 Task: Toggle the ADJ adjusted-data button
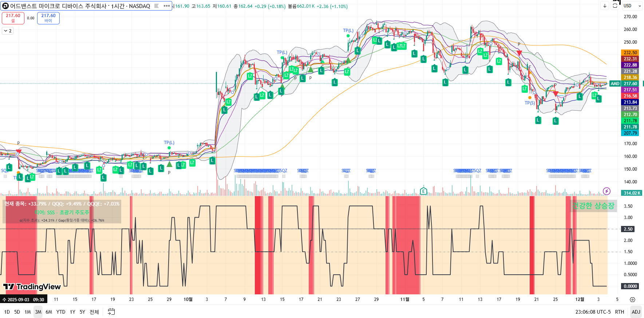click(x=636, y=312)
